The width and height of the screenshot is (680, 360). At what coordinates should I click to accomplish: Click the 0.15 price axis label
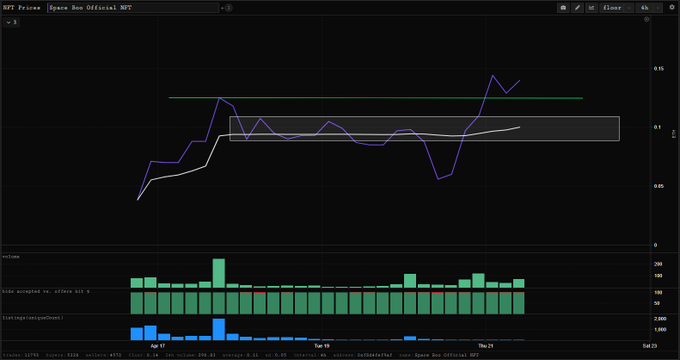659,69
